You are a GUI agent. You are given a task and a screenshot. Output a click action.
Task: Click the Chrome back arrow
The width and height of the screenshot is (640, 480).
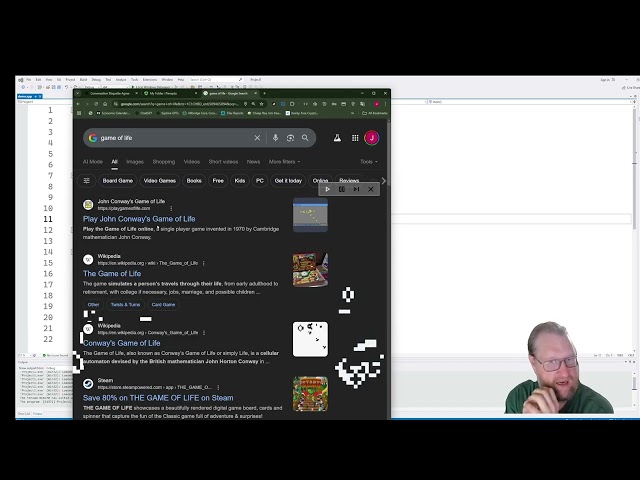coord(79,104)
